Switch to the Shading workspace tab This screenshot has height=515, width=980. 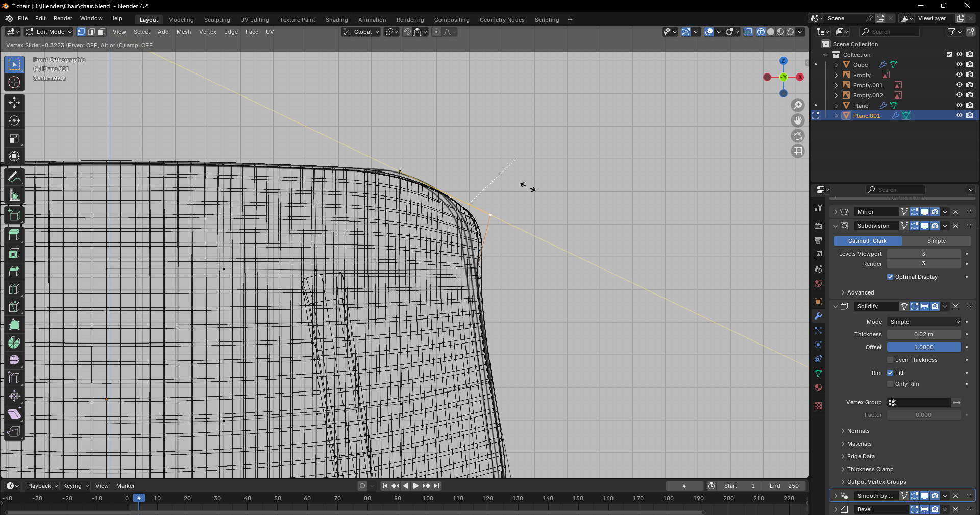[337, 20]
